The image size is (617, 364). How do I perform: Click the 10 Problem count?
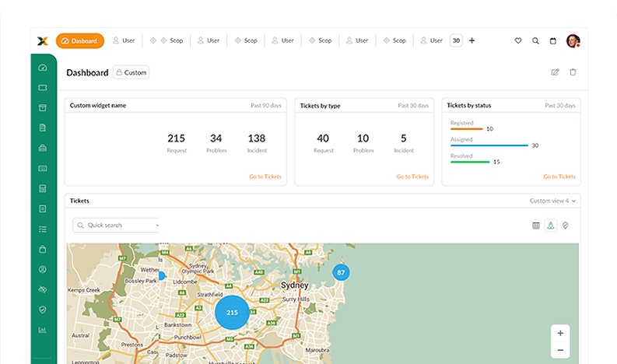[x=363, y=138]
